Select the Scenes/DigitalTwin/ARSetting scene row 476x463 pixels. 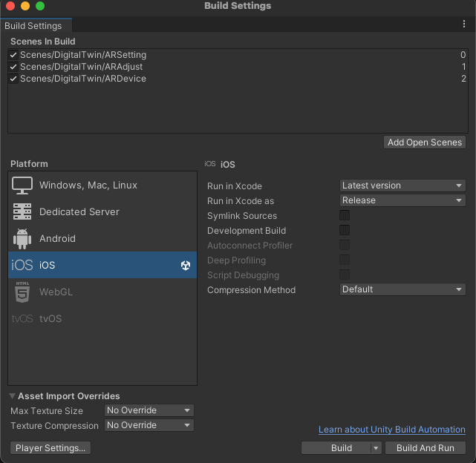238,55
